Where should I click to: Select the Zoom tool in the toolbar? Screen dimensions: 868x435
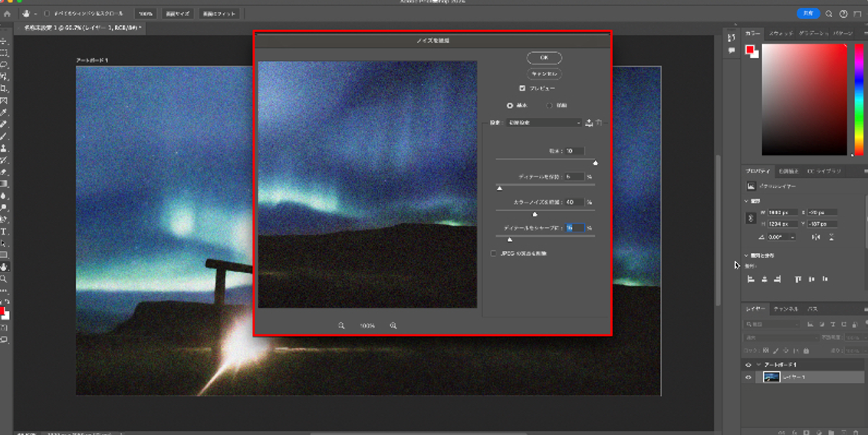(4, 279)
